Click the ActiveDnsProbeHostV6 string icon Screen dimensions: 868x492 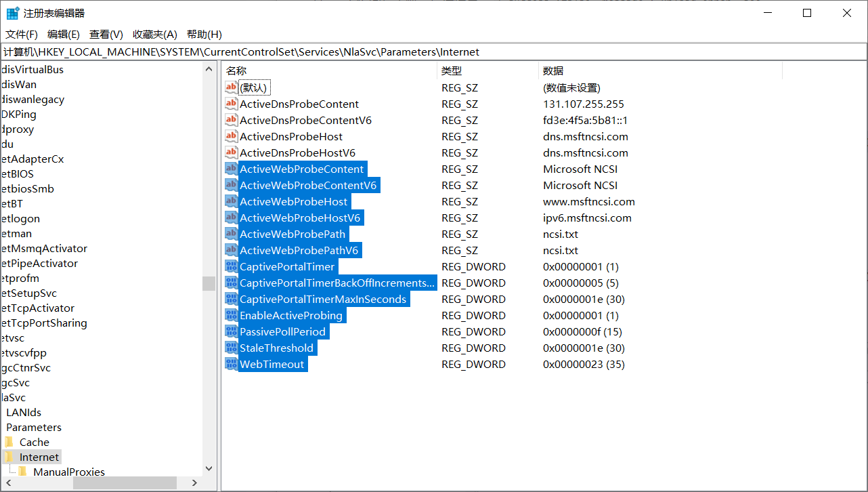tap(231, 152)
